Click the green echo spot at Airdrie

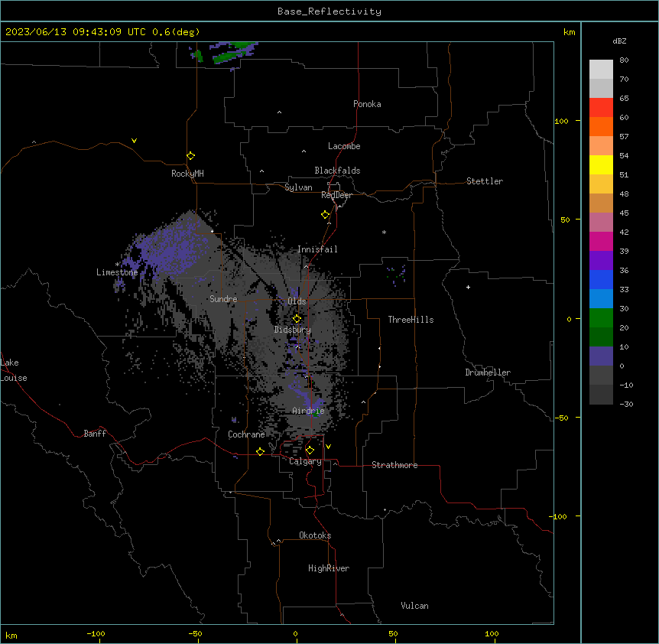click(316, 414)
